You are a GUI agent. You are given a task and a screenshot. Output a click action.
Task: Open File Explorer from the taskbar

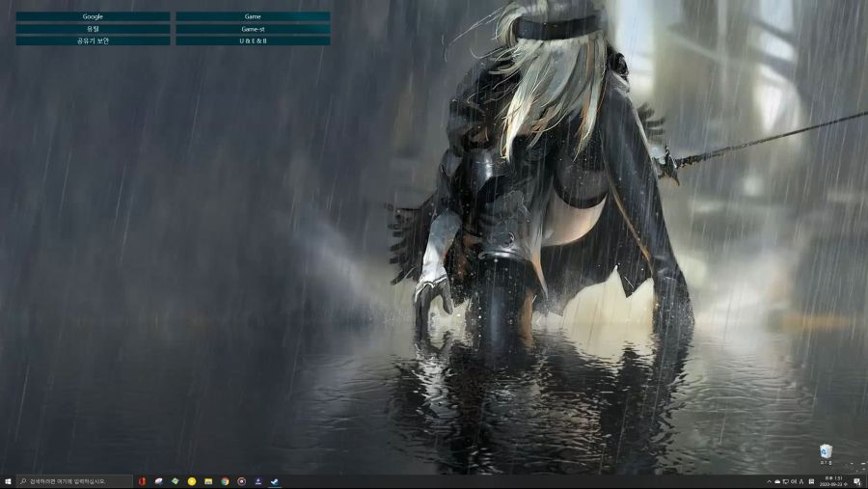tap(208, 481)
